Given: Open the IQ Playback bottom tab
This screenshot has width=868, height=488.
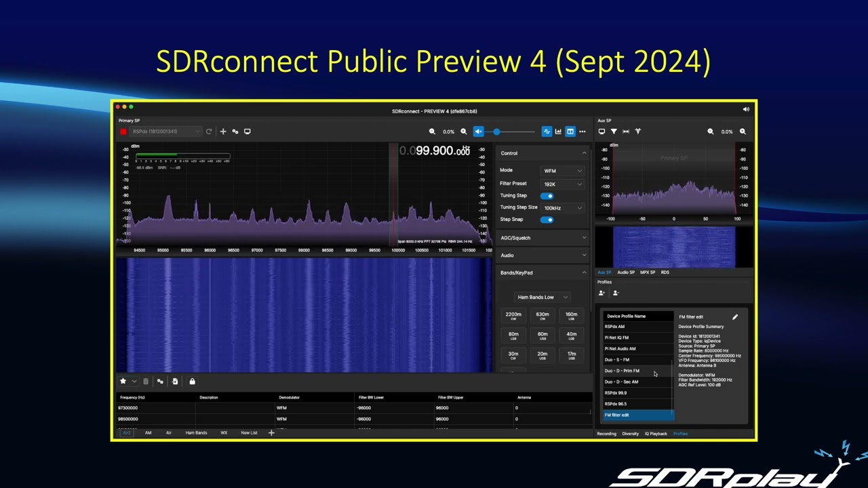Looking at the screenshot, I should tap(656, 434).
